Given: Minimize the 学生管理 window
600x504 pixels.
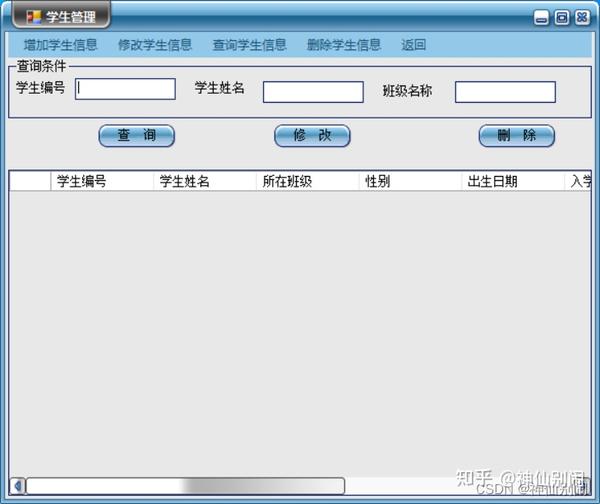Looking at the screenshot, I should point(541,18).
